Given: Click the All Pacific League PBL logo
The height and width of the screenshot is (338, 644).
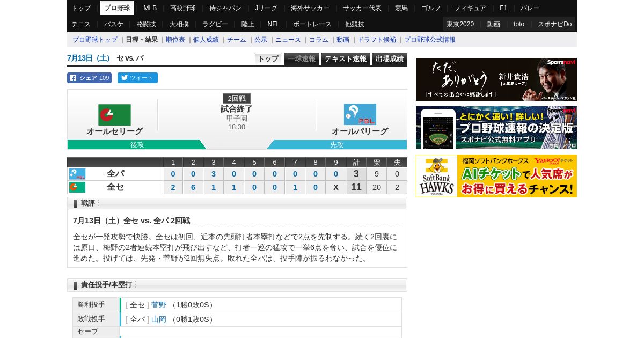Looking at the screenshot, I should (360, 114).
